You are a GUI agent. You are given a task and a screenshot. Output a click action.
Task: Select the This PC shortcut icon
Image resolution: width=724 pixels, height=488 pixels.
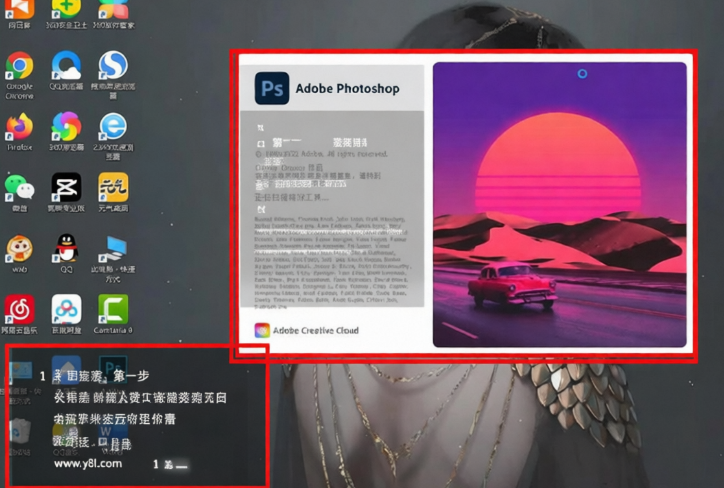click(x=113, y=249)
